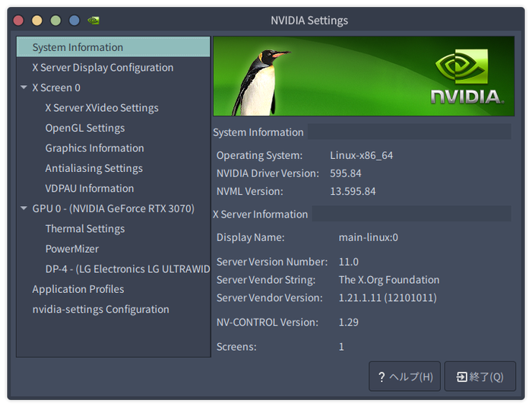Click the Display Name label
532x407 pixels.
click(250, 237)
